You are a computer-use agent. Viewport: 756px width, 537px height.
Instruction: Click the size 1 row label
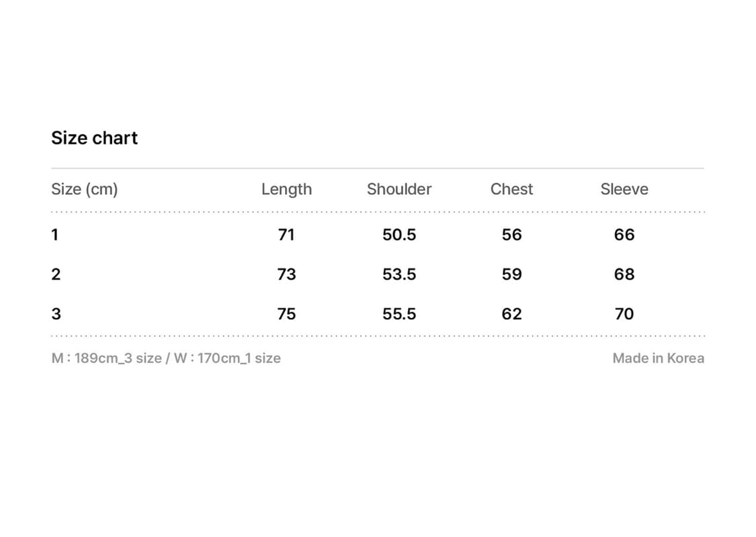click(55, 235)
